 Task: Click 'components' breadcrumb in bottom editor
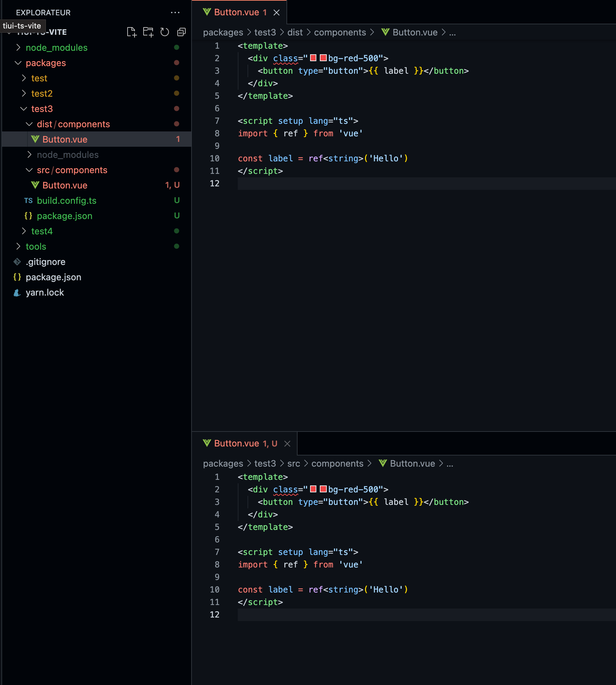(337, 464)
